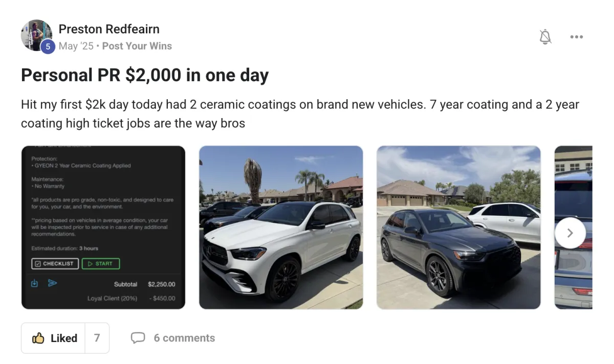This screenshot has width=614, height=364.
Task: Click the thumbs-up icon to unlike post
Action: (38, 338)
